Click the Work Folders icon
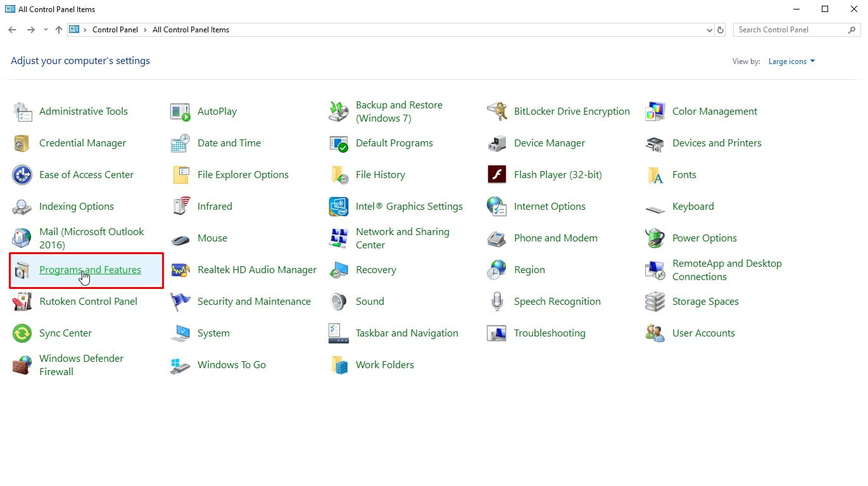The image size is (868, 486). pyautogui.click(x=339, y=365)
